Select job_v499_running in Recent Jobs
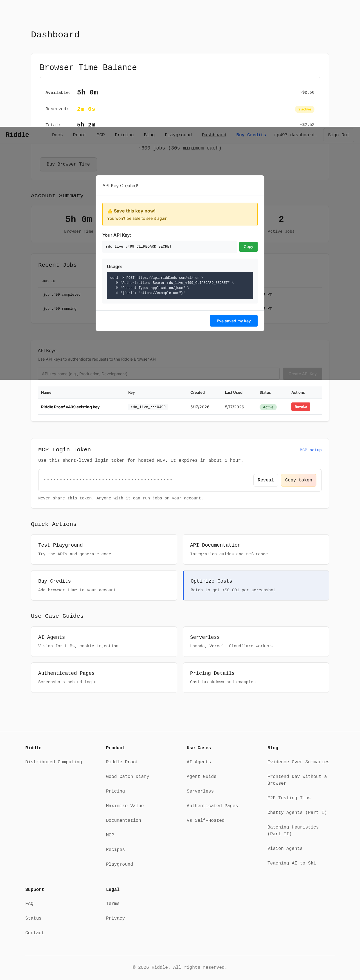360x980 pixels. coord(60,309)
